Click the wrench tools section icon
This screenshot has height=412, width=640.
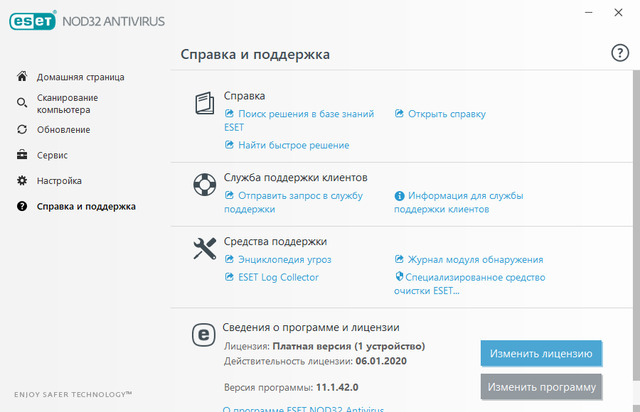coord(204,250)
